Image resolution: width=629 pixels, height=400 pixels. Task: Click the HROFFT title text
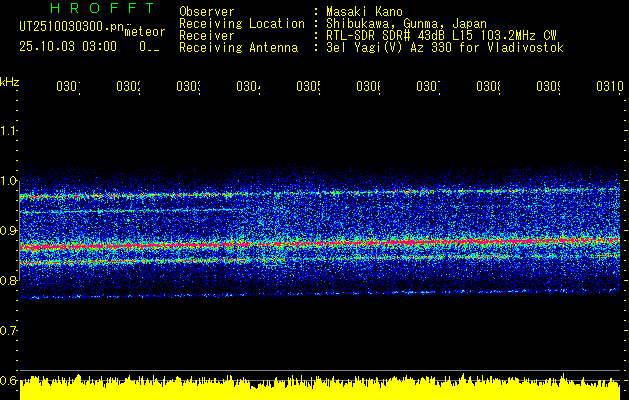[103, 8]
